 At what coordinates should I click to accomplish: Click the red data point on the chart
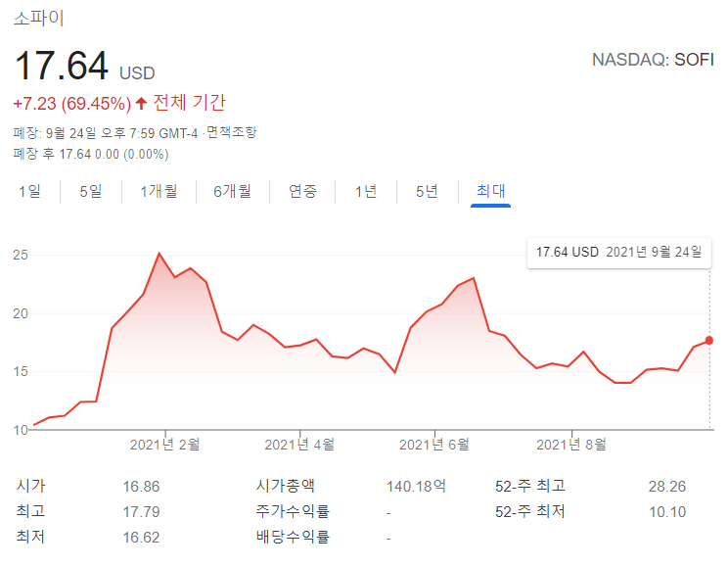[709, 341]
